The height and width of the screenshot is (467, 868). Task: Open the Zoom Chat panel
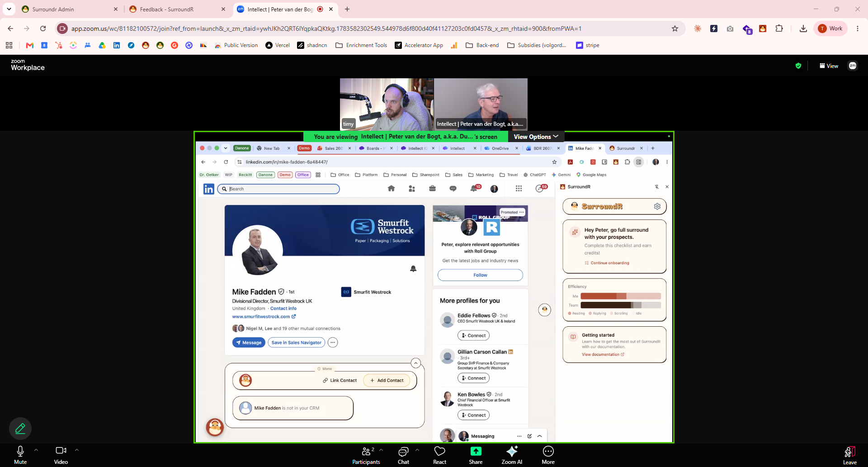(x=403, y=455)
